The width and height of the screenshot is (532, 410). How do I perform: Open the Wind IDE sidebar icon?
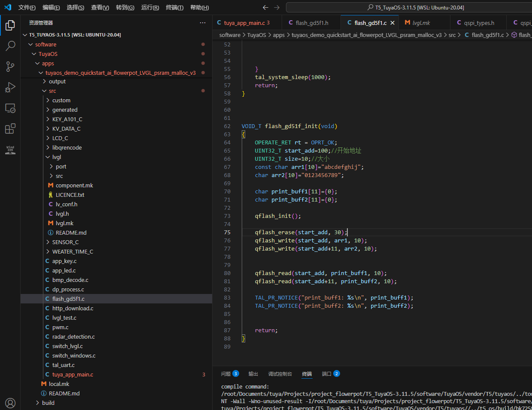10,149
